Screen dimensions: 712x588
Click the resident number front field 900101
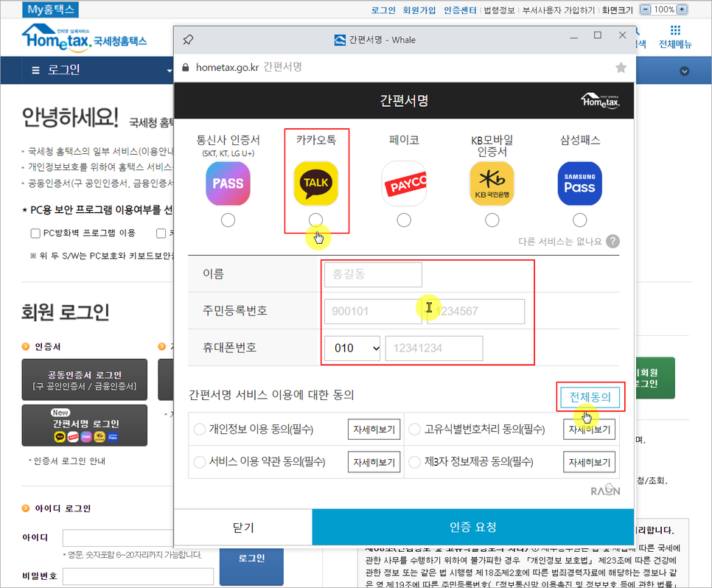tap(373, 312)
